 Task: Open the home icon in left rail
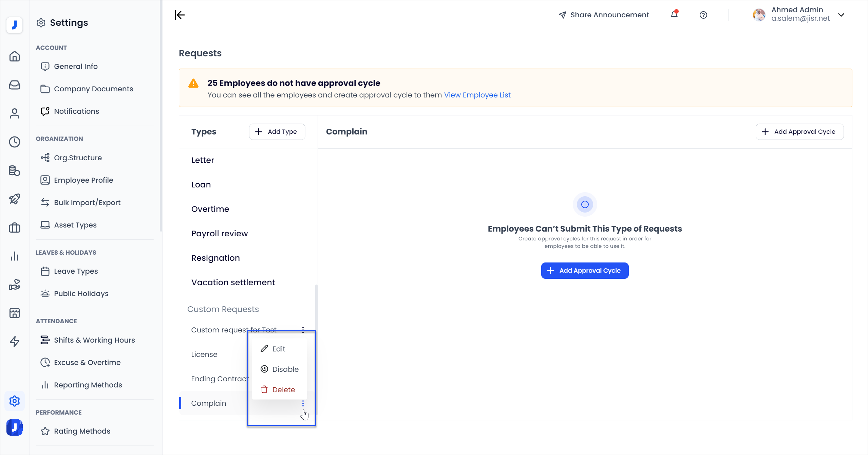(x=15, y=56)
